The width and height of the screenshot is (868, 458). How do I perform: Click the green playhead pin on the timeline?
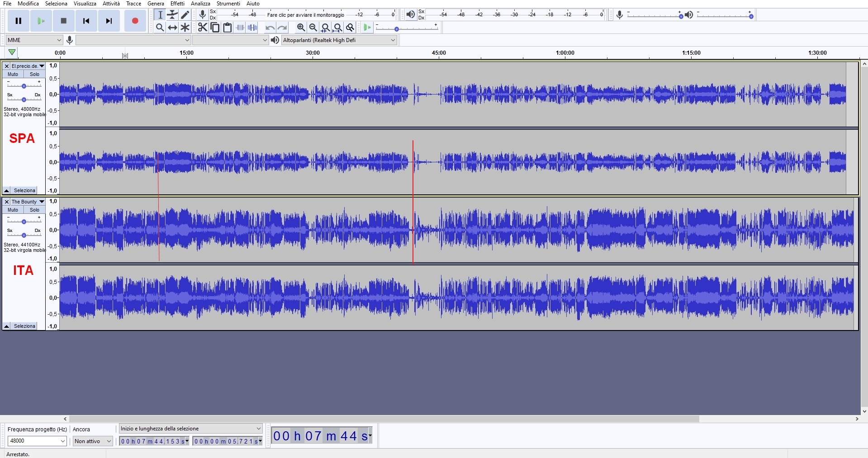(x=12, y=52)
